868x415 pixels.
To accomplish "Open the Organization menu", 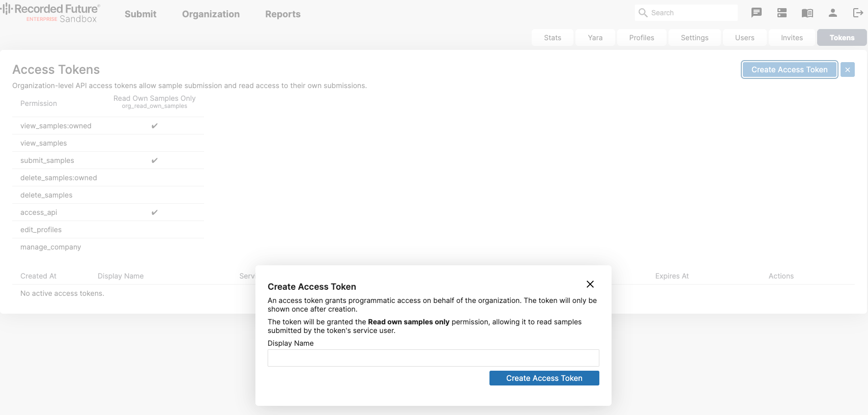I will pyautogui.click(x=211, y=14).
